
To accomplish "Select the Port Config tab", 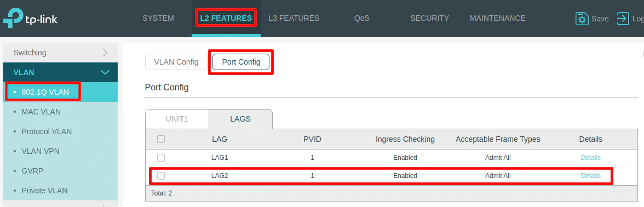I will [x=241, y=62].
